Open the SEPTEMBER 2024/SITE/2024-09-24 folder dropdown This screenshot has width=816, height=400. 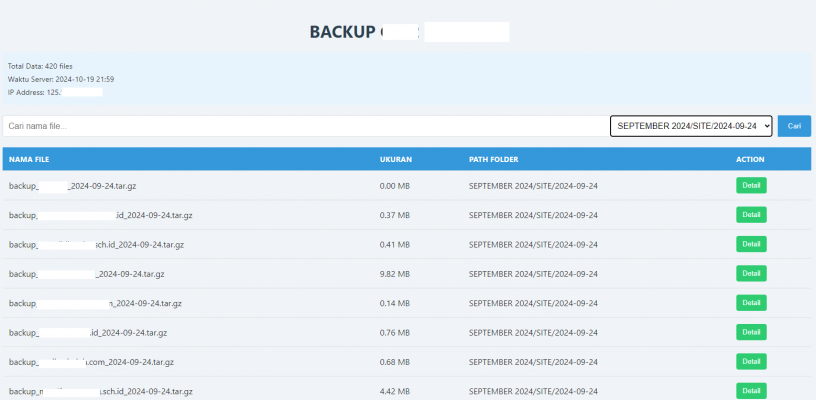(691, 126)
